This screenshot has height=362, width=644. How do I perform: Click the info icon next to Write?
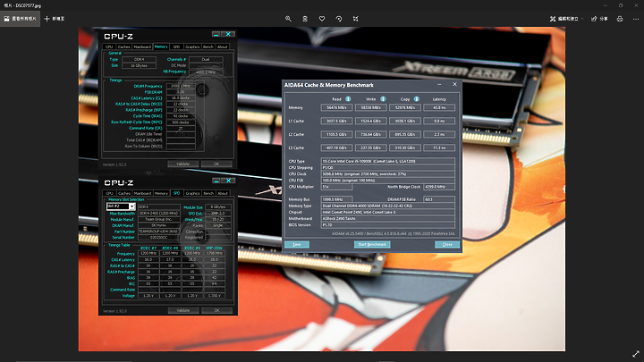coord(383,99)
